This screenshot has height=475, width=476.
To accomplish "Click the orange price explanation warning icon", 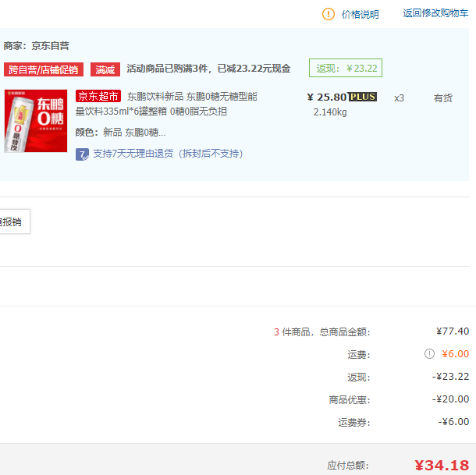I will tap(329, 14).
